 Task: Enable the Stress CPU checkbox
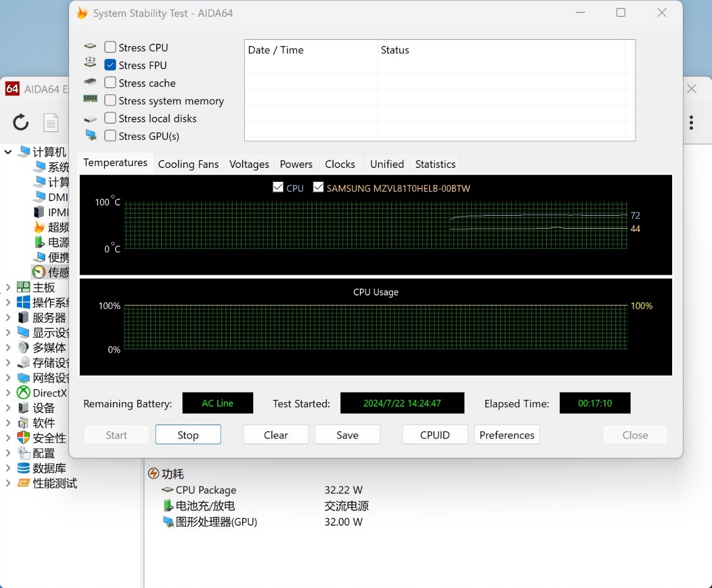111,47
